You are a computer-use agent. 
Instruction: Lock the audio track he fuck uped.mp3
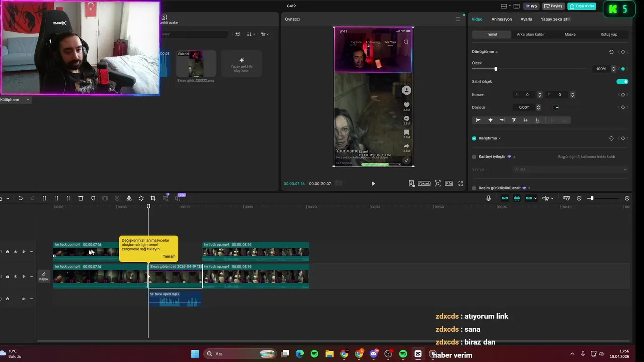(x=7, y=299)
